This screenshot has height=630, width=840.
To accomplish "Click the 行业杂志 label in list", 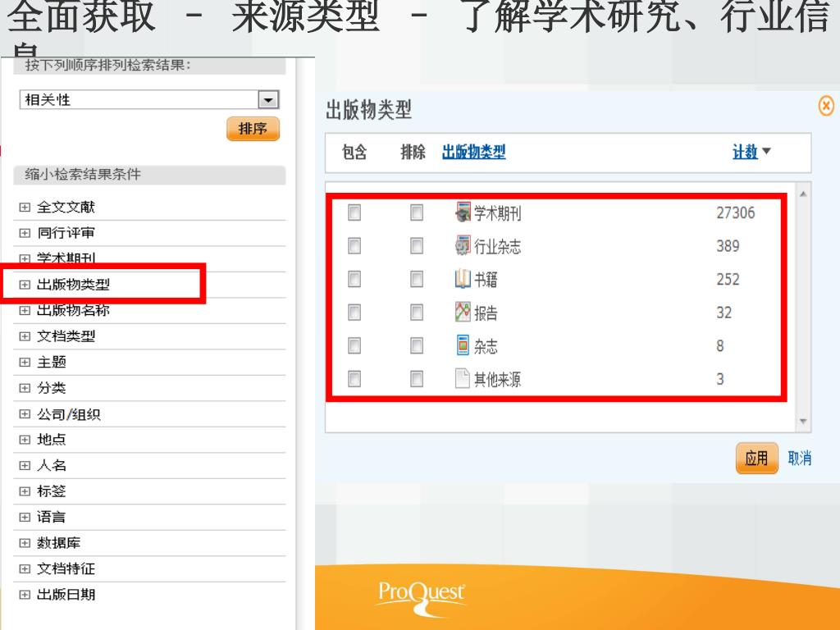I will point(497,246).
